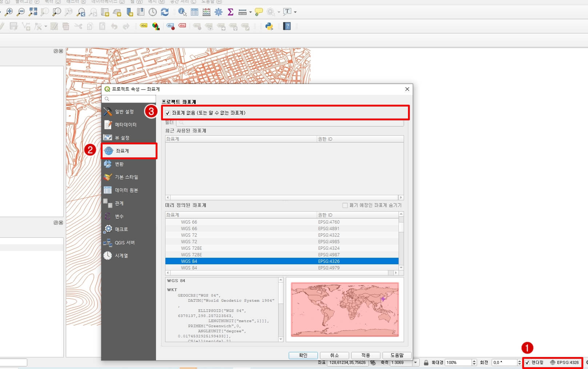Click the coordinate display field in status bar
588x369 pixels.
[348, 362]
